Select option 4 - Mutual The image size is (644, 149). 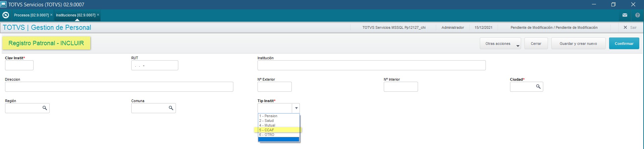tap(279, 125)
